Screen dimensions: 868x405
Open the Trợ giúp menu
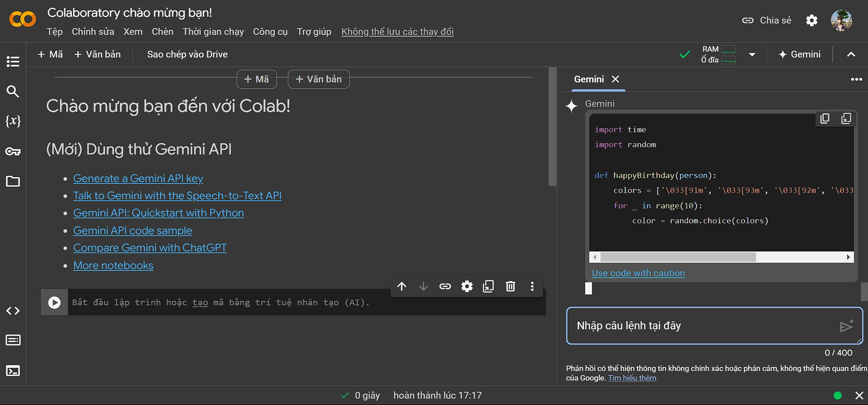[314, 32]
